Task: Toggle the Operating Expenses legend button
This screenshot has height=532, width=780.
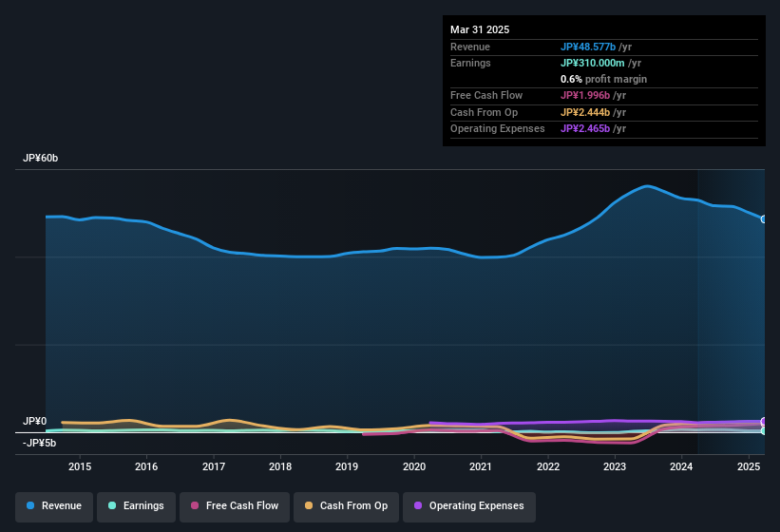Action: [468, 506]
